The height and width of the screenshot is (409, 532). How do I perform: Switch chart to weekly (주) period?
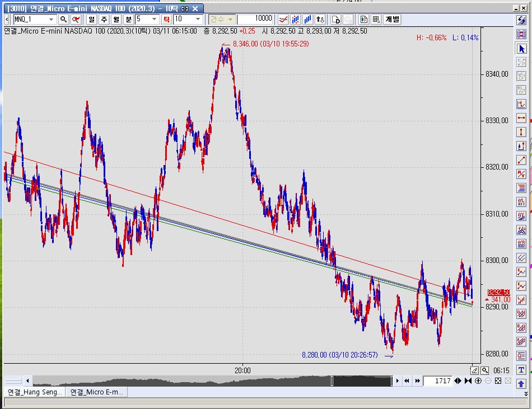[x=104, y=19]
